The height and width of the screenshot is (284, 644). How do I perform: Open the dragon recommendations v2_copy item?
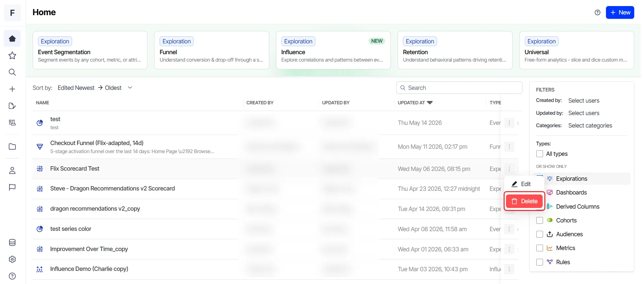(x=95, y=209)
